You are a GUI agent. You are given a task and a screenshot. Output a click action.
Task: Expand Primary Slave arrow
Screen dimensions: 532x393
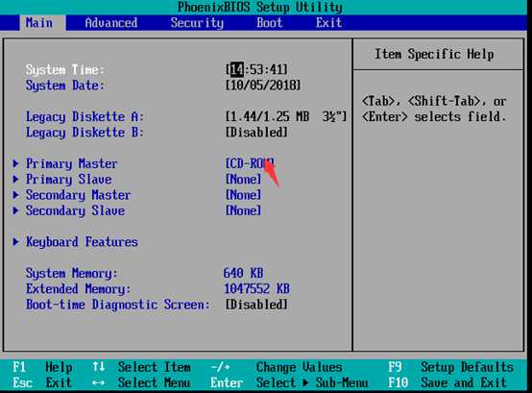click(x=15, y=179)
